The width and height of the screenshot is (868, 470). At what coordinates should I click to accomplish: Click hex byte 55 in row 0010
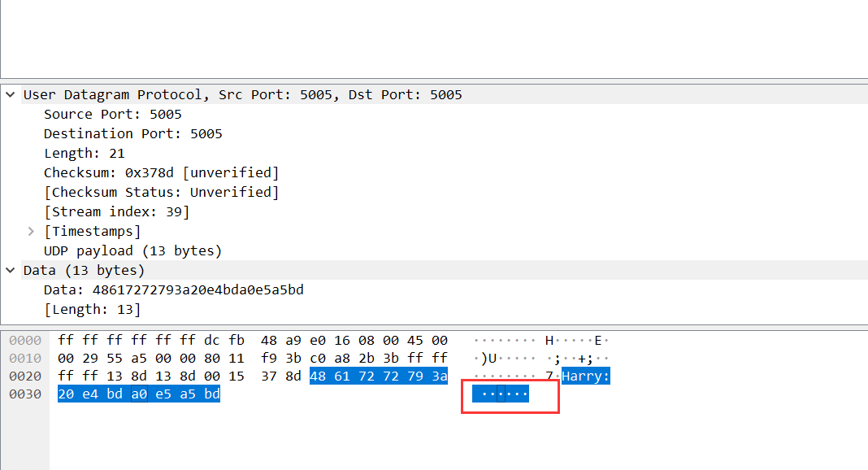point(115,358)
